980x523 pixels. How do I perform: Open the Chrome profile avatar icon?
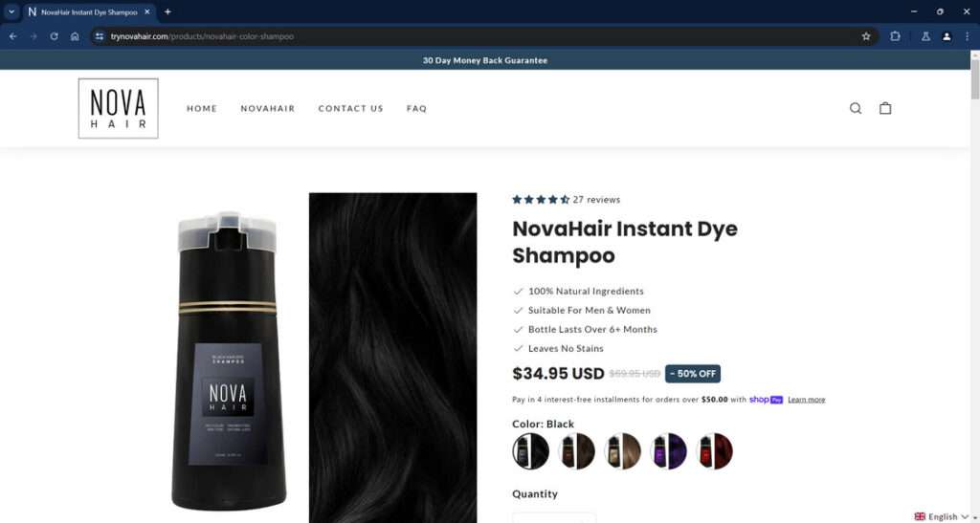947,36
